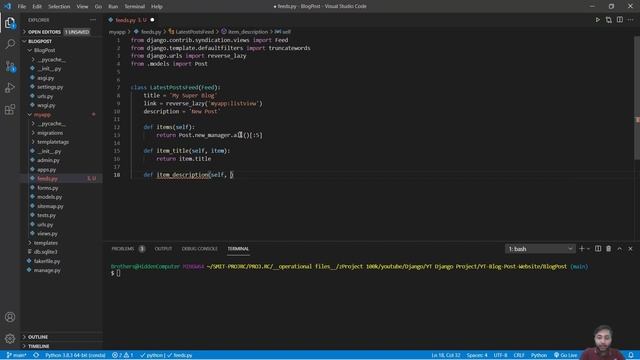Open terminal selector dropdown '1: bash'
This screenshot has height=360, width=640.
(x=540, y=249)
